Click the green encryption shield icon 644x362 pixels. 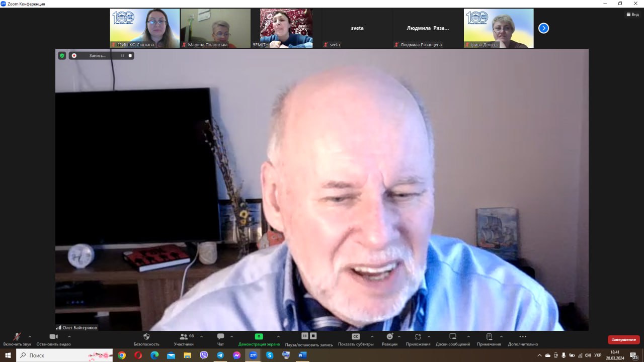pos(62,56)
